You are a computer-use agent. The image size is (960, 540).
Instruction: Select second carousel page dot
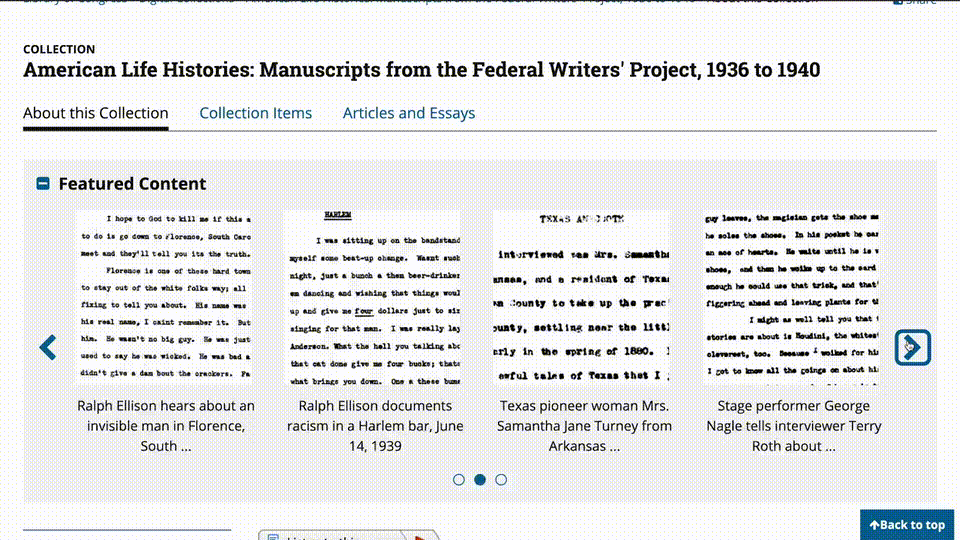click(x=480, y=479)
